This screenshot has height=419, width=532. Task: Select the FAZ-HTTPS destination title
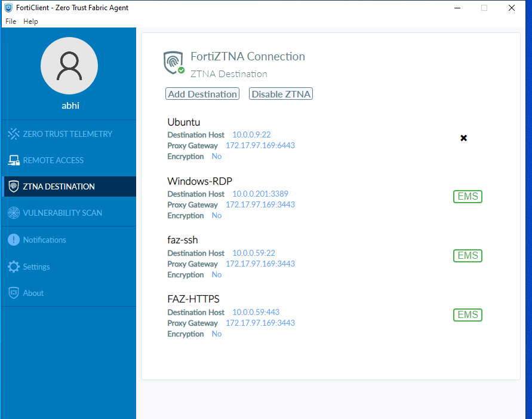click(x=193, y=299)
